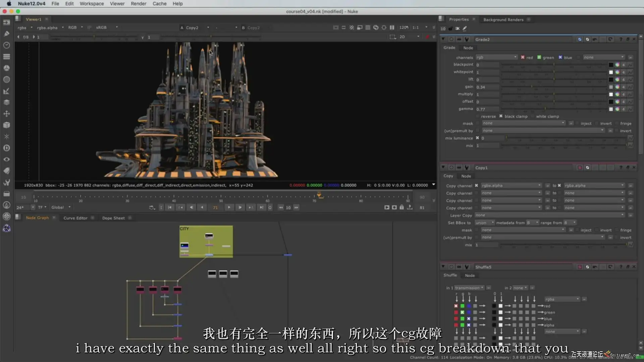Open the Render menu
This screenshot has height=362, width=644.
pos(138,3)
